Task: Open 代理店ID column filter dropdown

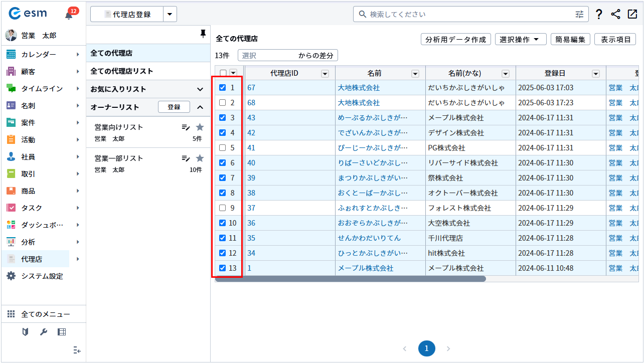Action: tap(325, 74)
